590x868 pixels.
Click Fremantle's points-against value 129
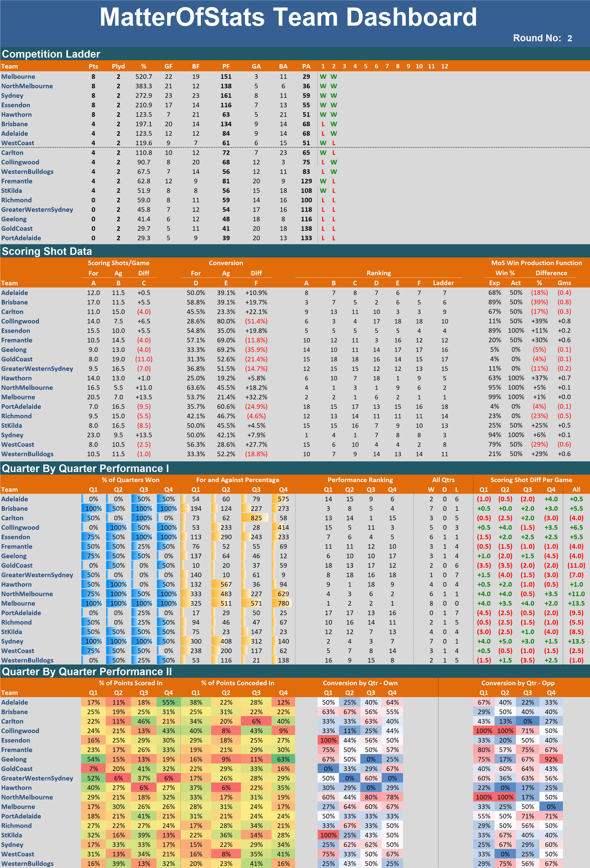pyautogui.click(x=306, y=181)
